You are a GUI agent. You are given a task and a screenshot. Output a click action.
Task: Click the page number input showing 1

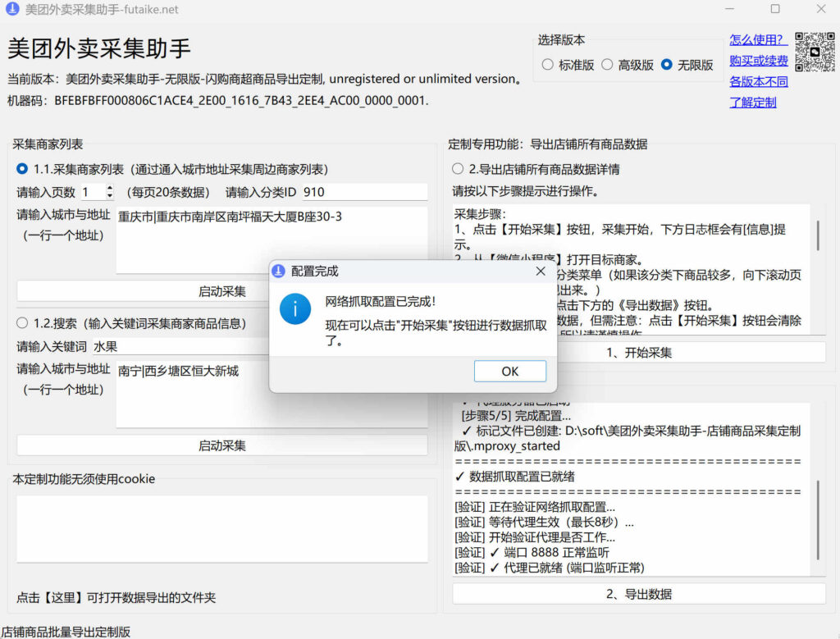(x=92, y=192)
